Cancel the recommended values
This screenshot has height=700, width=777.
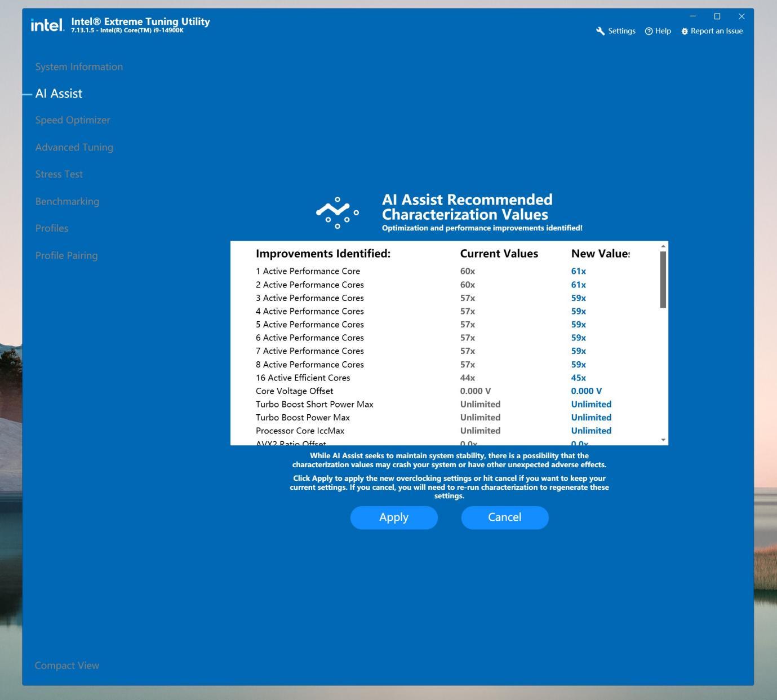(x=505, y=517)
